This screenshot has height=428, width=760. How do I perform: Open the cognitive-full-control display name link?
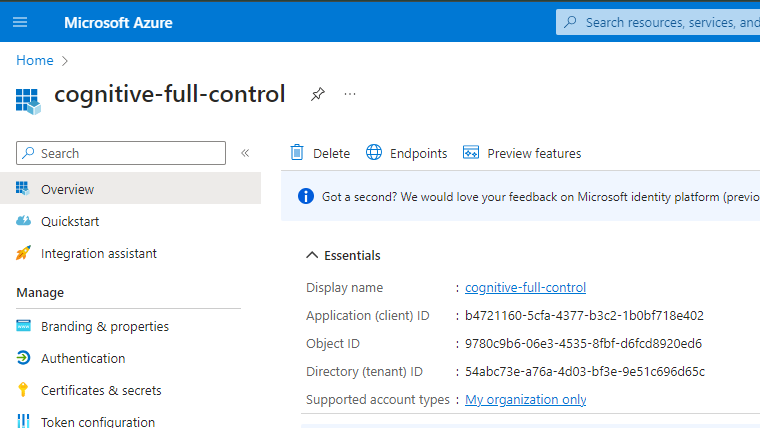(x=525, y=287)
